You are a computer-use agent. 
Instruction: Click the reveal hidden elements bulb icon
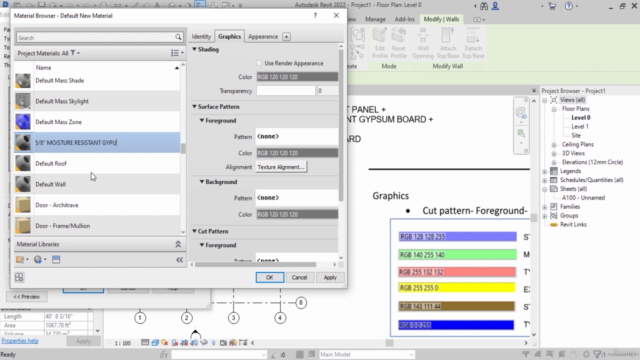[x=213, y=343]
